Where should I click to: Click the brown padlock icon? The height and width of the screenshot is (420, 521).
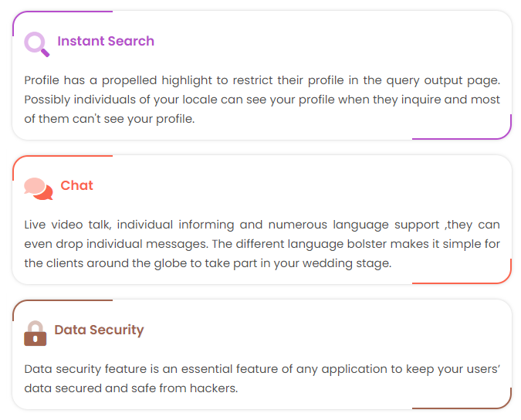click(35, 333)
